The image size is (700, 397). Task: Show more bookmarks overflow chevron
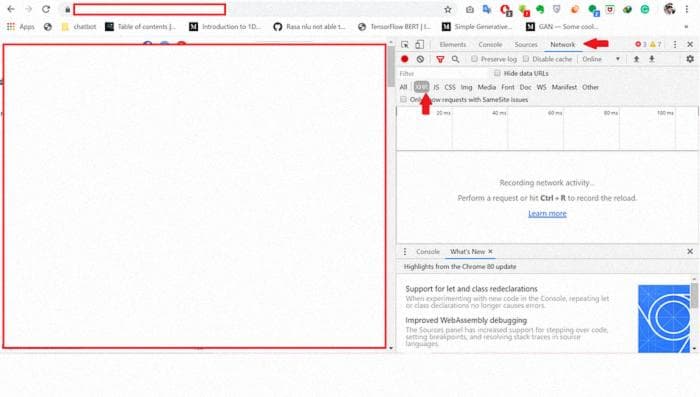click(x=686, y=27)
